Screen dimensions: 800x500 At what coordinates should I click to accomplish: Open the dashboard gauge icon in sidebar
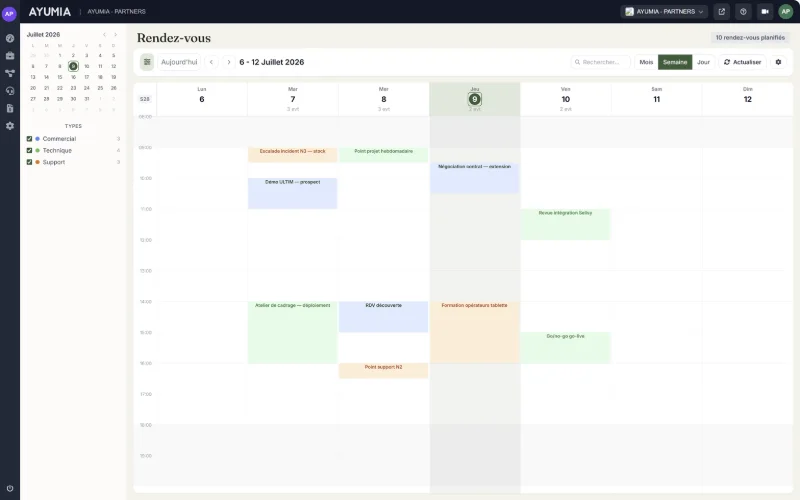point(10,38)
